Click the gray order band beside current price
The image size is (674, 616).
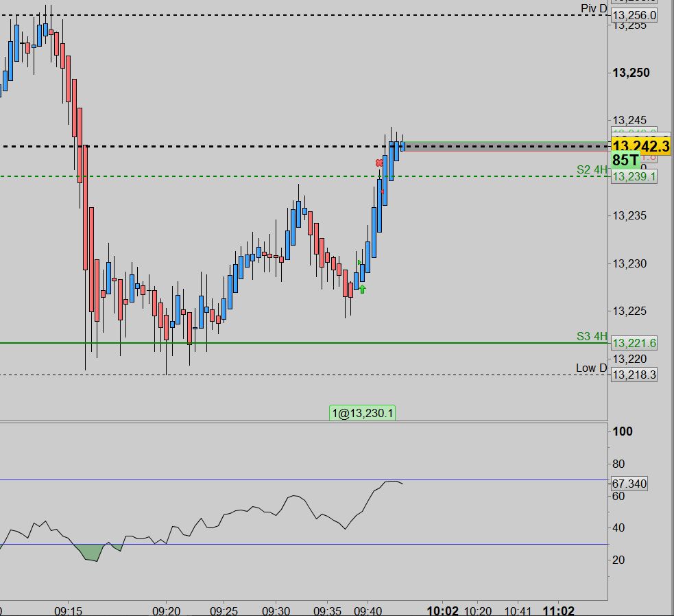[507, 147]
